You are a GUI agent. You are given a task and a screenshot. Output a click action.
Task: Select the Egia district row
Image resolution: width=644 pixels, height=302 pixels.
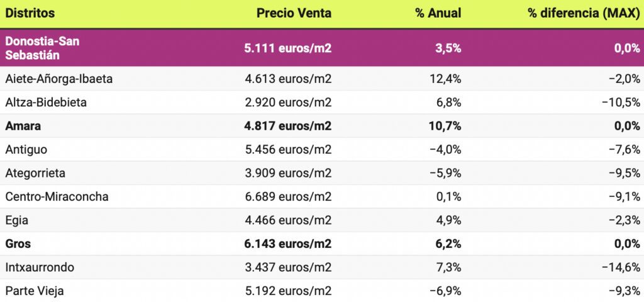point(17,220)
